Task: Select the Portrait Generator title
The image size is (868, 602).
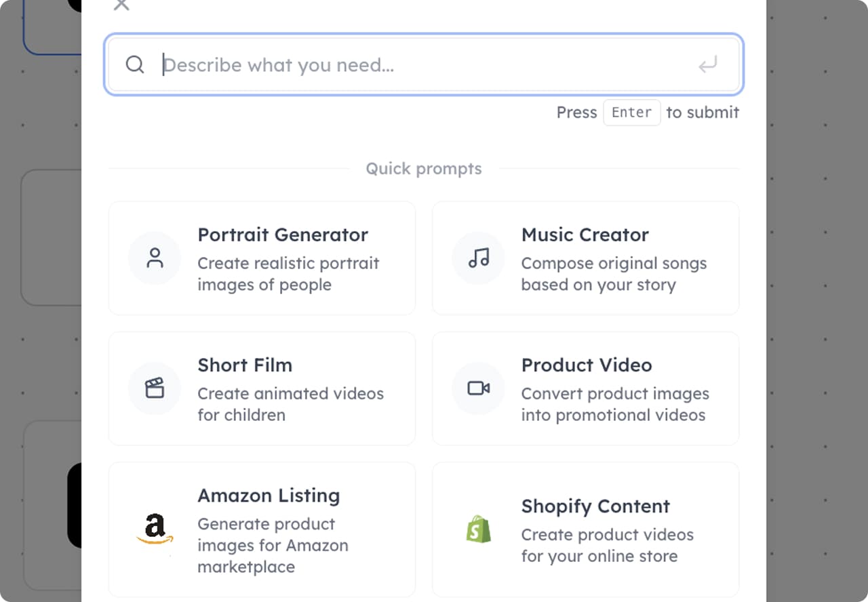Action: [x=283, y=235]
